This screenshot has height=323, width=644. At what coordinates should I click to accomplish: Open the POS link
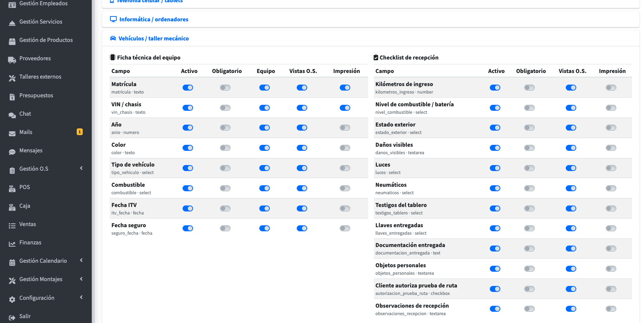coord(25,187)
